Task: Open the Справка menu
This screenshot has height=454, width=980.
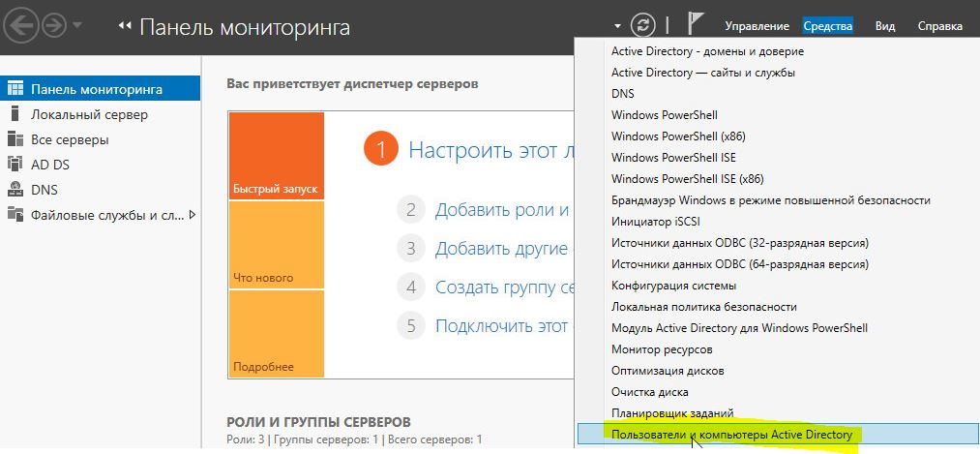Action: point(940,26)
